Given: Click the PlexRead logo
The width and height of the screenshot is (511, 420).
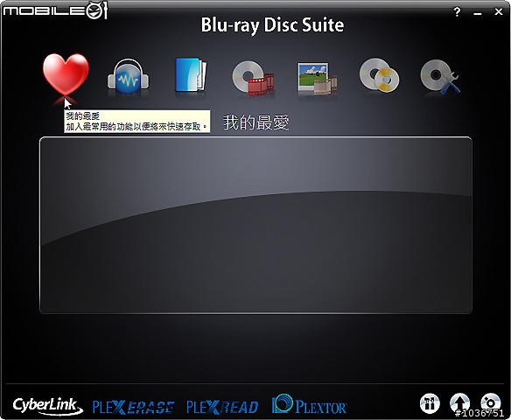Looking at the screenshot, I should (x=222, y=407).
